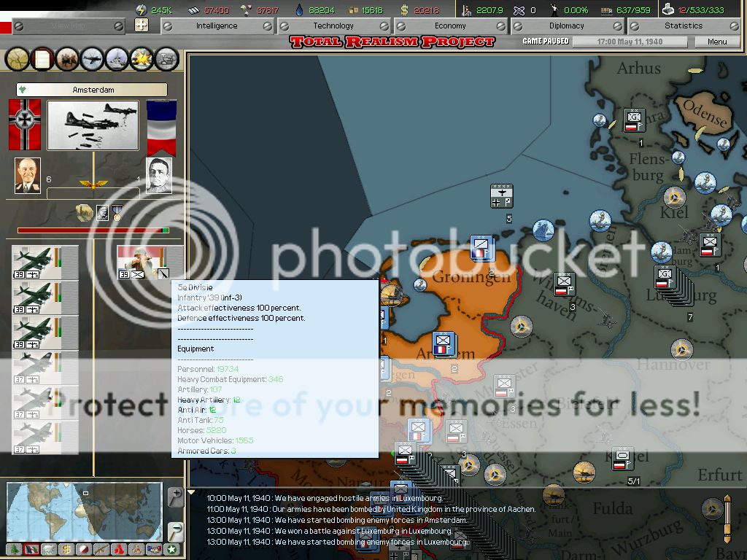This screenshot has width=747, height=560.
Task: Show the victory points map mode star
Action: tap(172, 549)
